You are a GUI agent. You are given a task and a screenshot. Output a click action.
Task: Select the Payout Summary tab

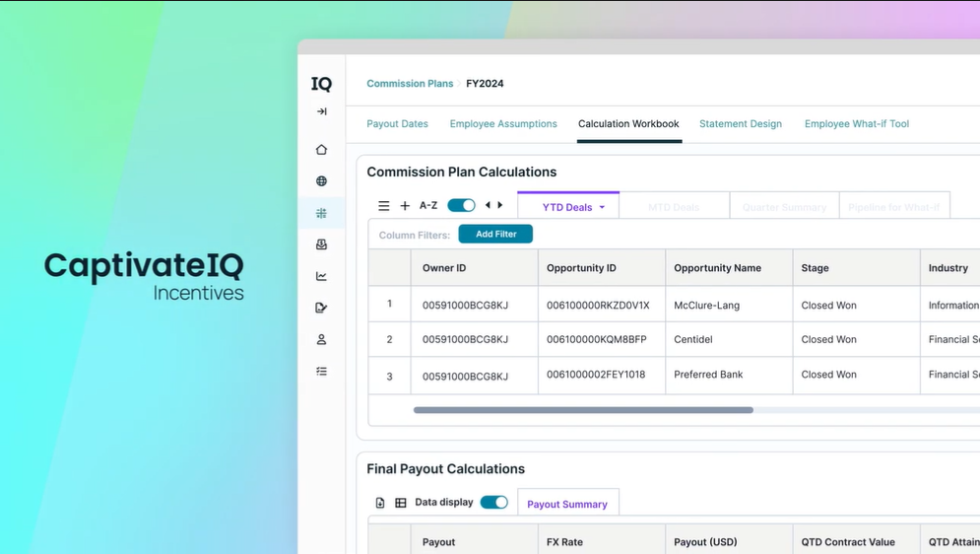click(x=567, y=504)
